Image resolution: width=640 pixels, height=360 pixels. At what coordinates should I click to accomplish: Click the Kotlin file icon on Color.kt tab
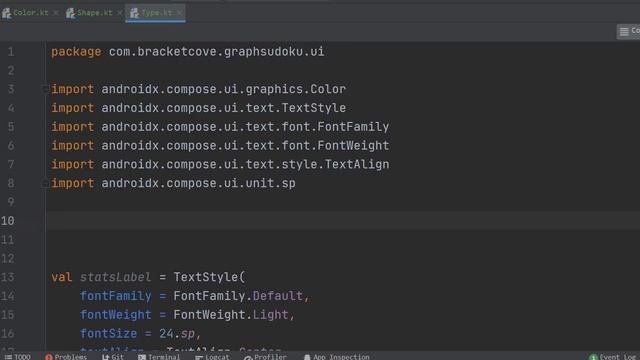pos(7,13)
